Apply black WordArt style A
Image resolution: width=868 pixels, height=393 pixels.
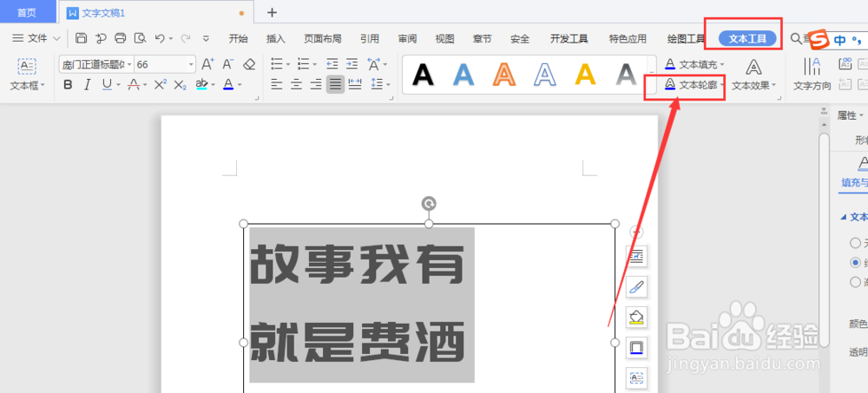pos(423,74)
